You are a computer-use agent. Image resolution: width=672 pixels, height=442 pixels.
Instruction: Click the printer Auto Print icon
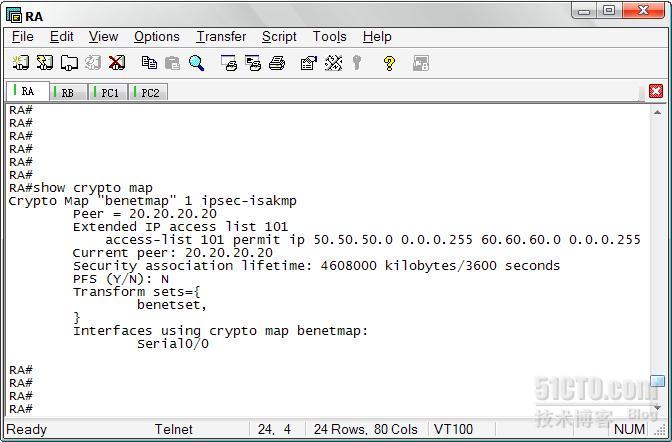tap(277, 63)
